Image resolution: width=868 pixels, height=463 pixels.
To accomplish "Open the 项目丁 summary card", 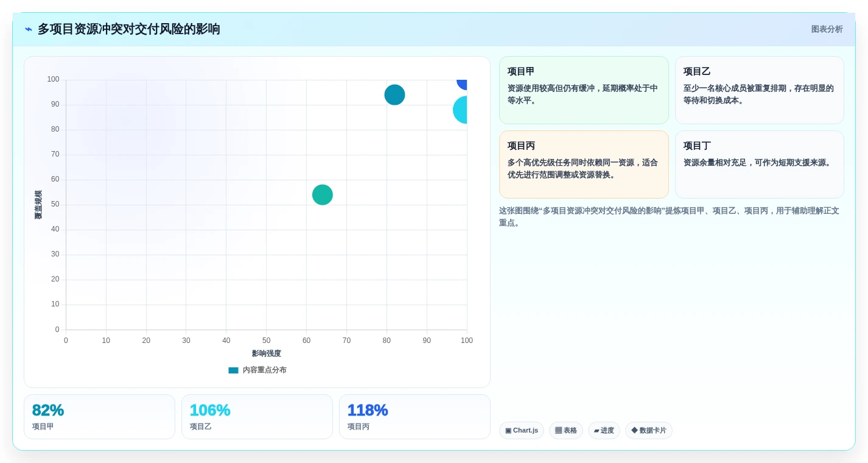I will (759, 164).
